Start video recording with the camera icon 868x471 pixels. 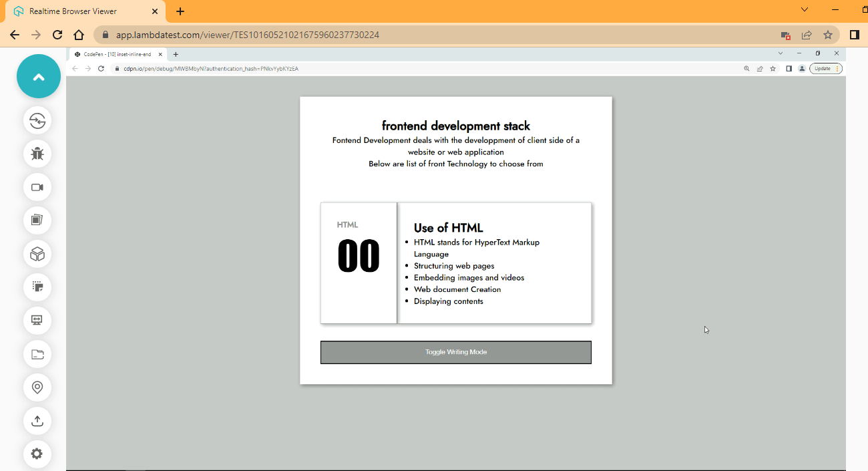tap(37, 187)
